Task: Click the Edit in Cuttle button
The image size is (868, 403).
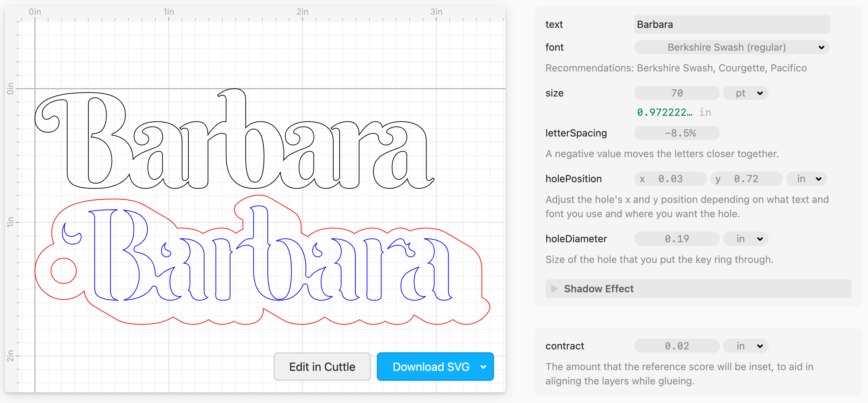Action: pyautogui.click(x=322, y=367)
